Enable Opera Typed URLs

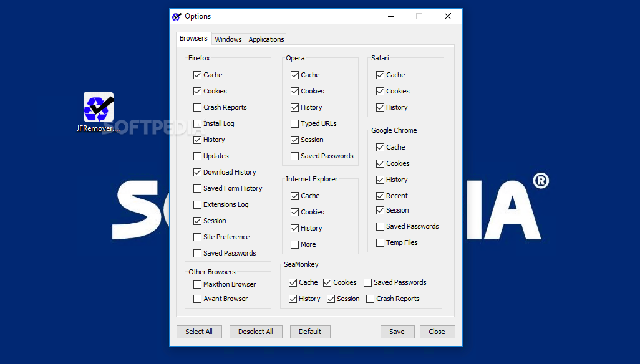coord(294,123)
